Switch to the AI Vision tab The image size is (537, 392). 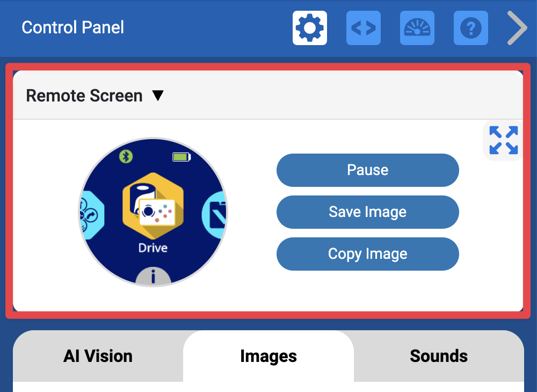pyautogui.click(x=97, y=356)
